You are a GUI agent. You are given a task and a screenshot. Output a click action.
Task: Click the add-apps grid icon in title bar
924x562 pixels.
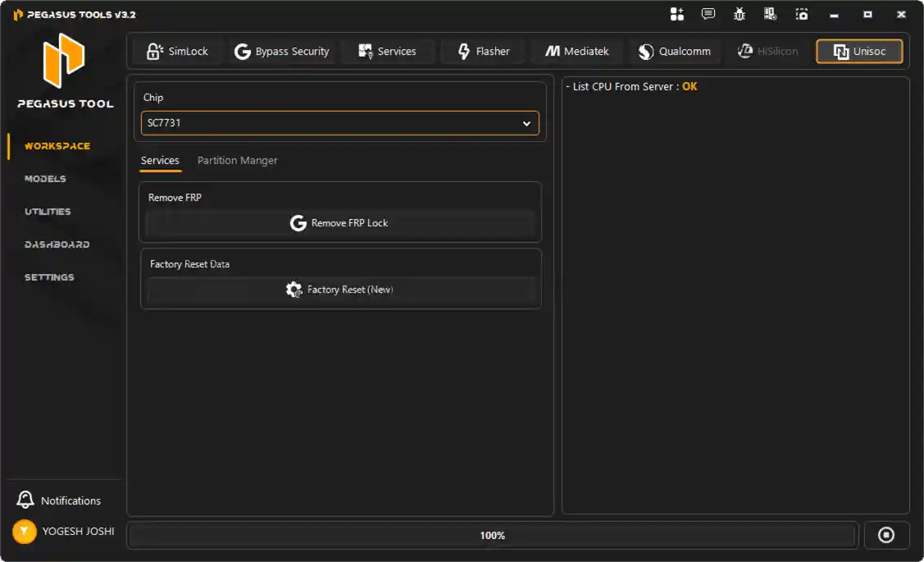[677, 14]
